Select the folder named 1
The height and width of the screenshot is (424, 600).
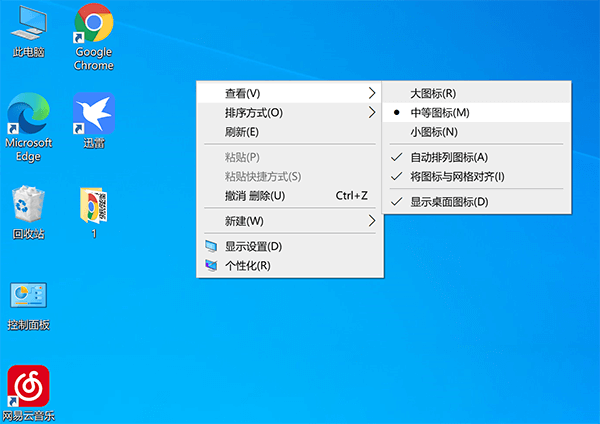[x=94, y=206]
